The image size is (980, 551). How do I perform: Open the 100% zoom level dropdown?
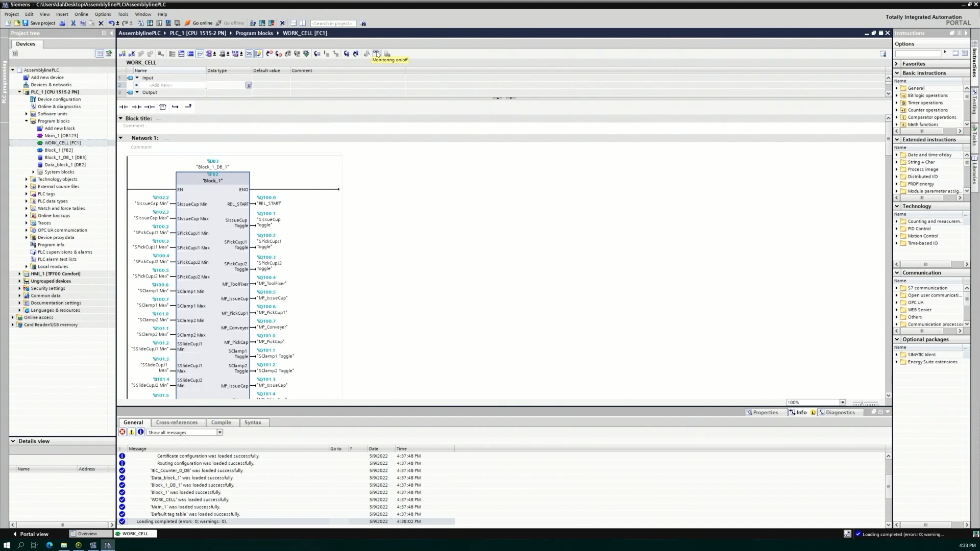pyautogui.click(x=843, y=403)
